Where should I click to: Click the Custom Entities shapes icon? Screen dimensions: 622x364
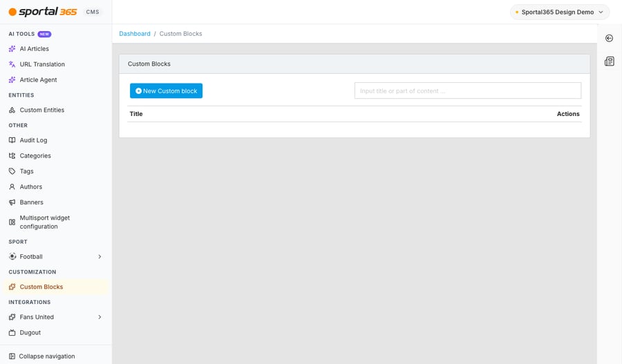click(12, 110)
